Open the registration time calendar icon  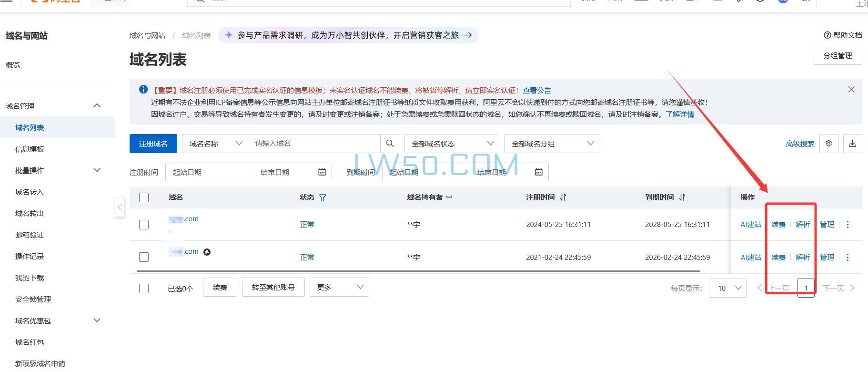322,172
